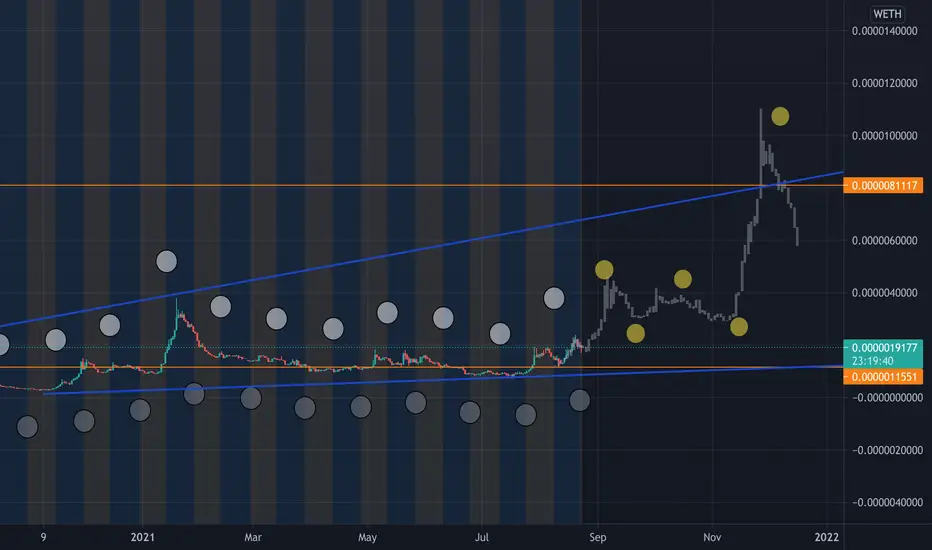Click the WETH currency label
Image resolution: width=932 pixels, height=550 pixels.
(x=887, y=14)
